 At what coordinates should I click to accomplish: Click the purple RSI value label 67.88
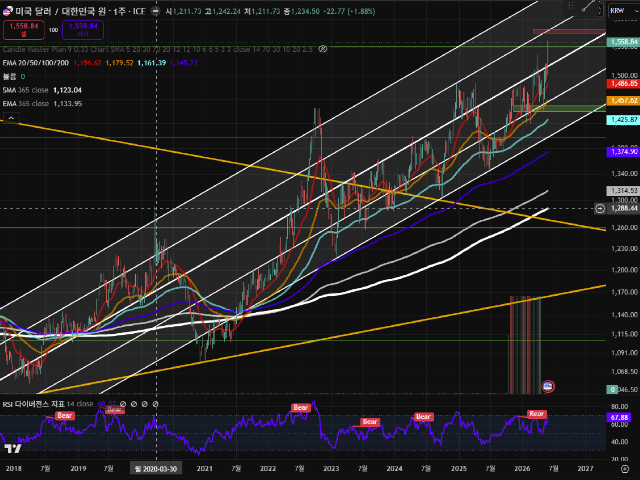point(619,417)
